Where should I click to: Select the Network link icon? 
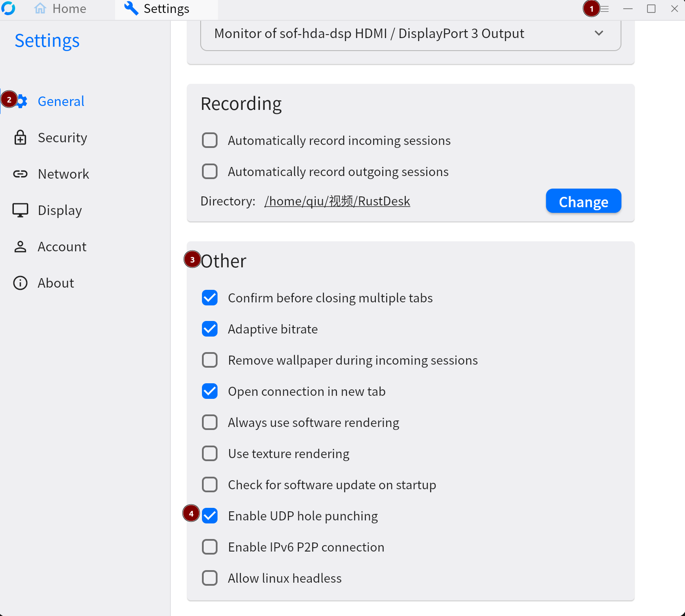click(x=20, y=174)
